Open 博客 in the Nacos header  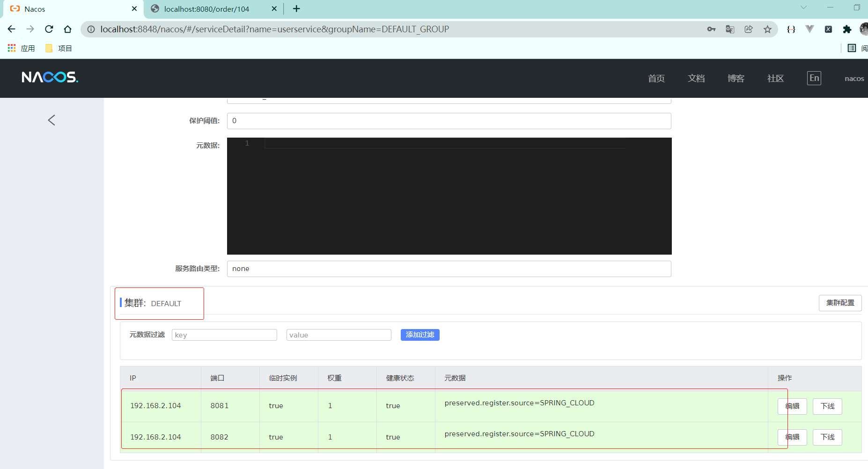(x=736, y=78)
